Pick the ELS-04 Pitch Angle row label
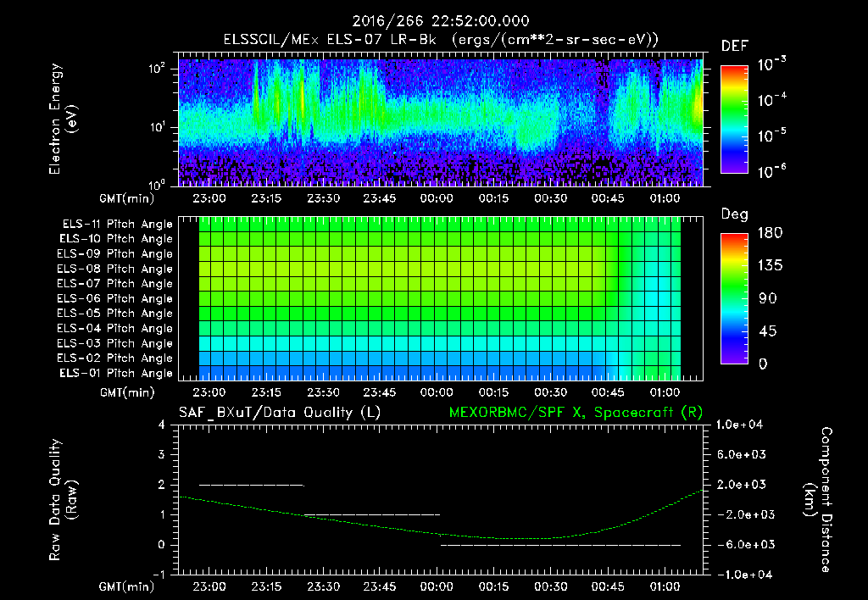The image size is (868, 600). [115, 329]
